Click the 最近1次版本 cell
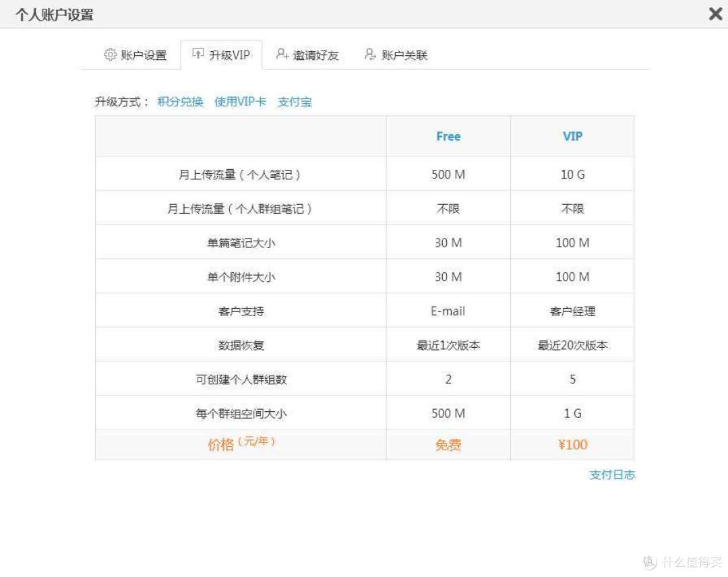This screenshot has height=577, width=728. (448, 345)
